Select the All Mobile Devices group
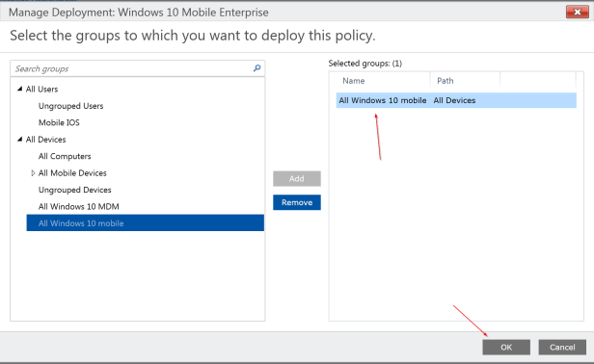The image size is (594, 364). 72,173
